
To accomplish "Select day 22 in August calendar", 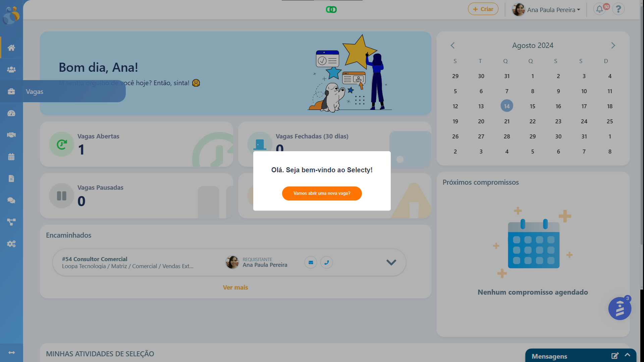I will pos(533,121).
